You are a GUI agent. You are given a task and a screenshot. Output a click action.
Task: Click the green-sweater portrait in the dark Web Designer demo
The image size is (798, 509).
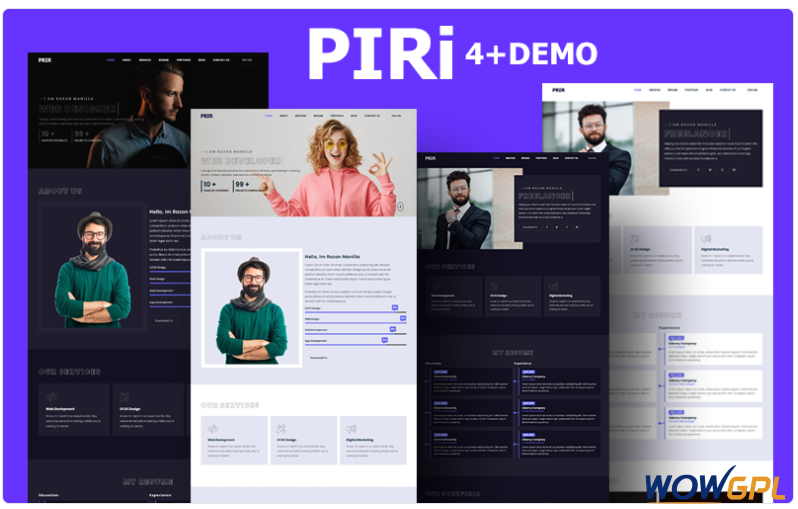pos(93,267)
